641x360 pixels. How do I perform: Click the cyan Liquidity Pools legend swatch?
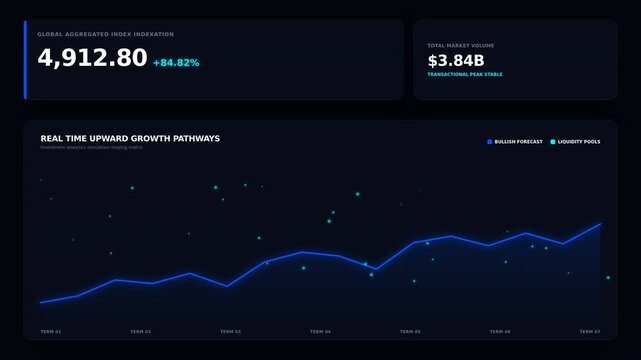[553, 142]
